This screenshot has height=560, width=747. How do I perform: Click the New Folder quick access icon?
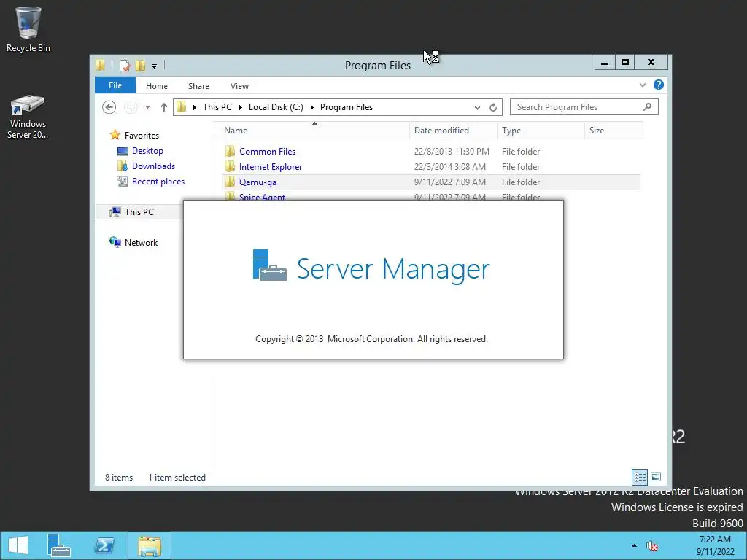(140, 65)
